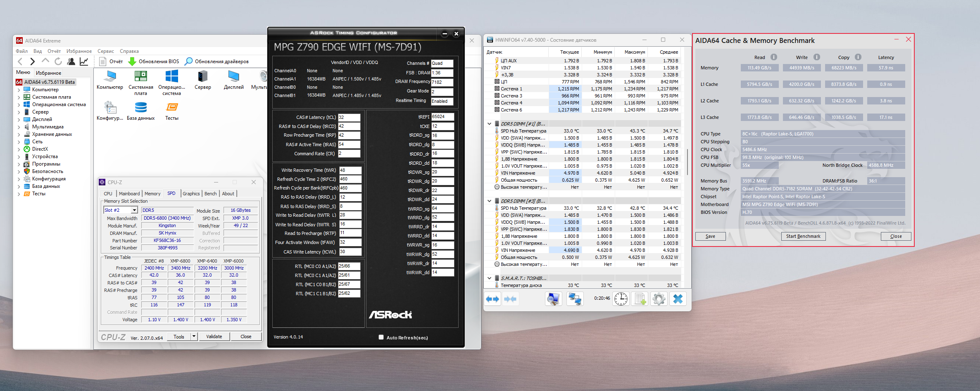The height and width of the screenshot is (391, 980).
Task: Click the info icon next to Write
Action: (817, 57)
